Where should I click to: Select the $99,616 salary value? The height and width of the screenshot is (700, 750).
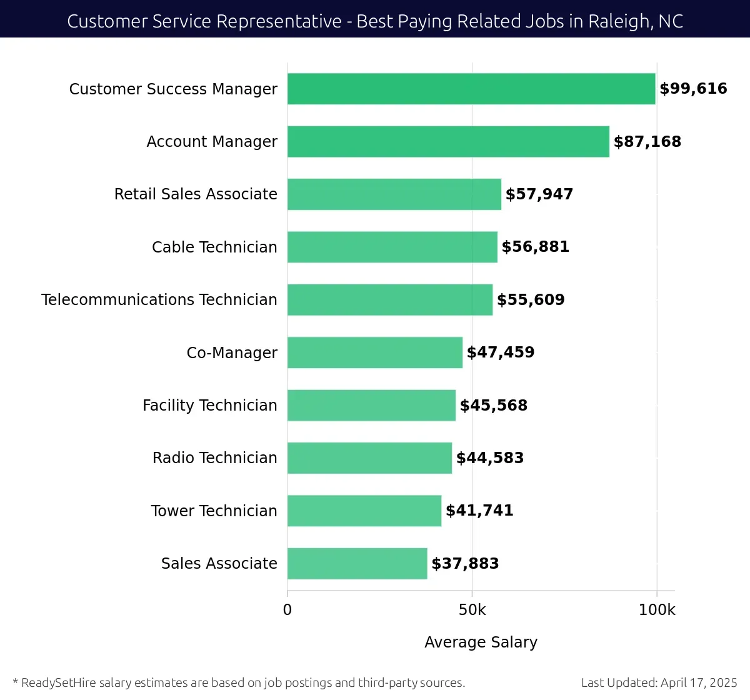click(693, 89)
